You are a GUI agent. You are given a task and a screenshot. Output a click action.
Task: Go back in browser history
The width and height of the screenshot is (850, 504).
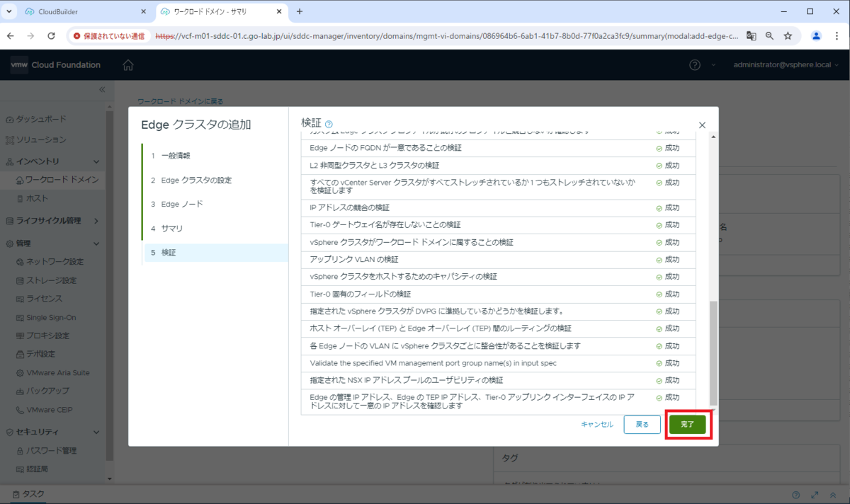click(11, 35)
